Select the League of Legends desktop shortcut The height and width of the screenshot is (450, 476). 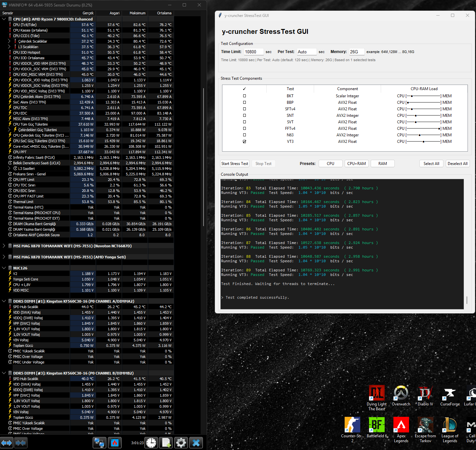(x=450, y=430)
